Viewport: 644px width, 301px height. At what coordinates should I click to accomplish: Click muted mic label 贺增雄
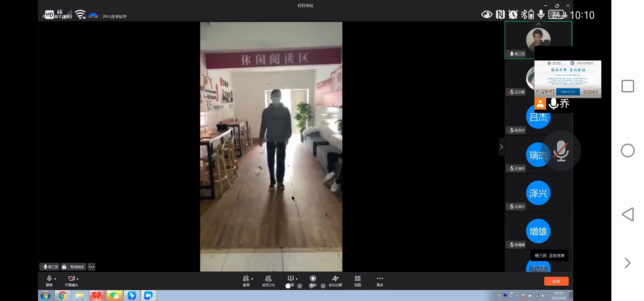tap(516, 245)
